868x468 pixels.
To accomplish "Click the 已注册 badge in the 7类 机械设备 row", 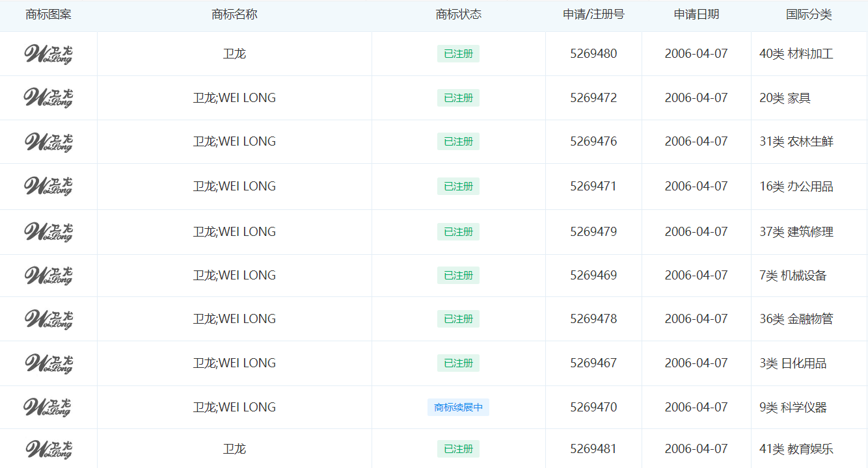I will click(x=458, y=276).
